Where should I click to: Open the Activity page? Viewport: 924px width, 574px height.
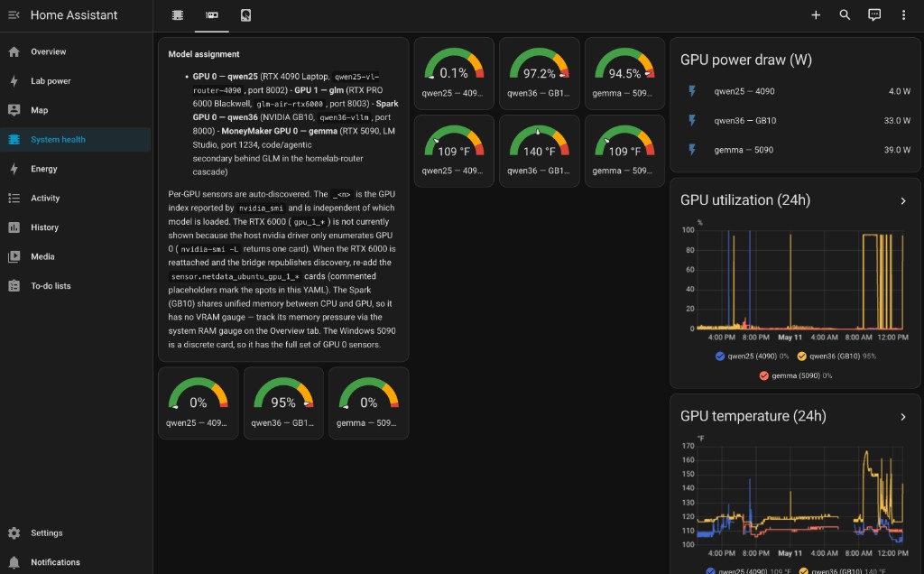[x=76, y=198]
